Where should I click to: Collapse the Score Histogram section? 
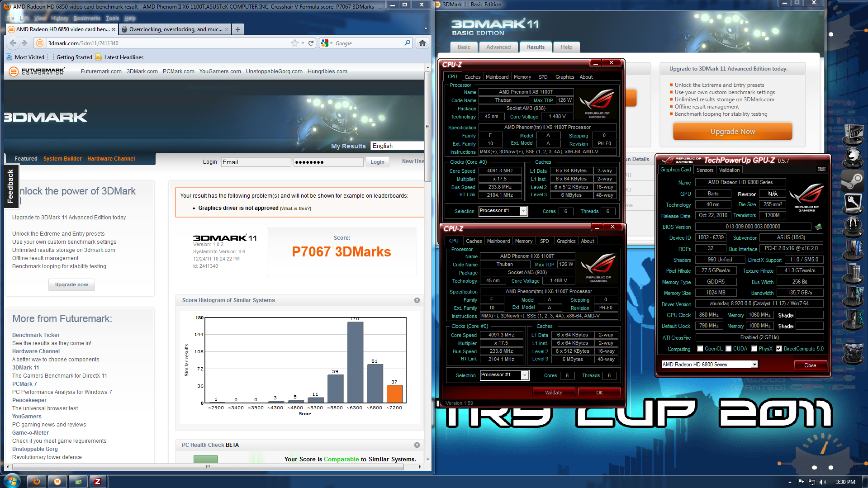tap(417, 300)
